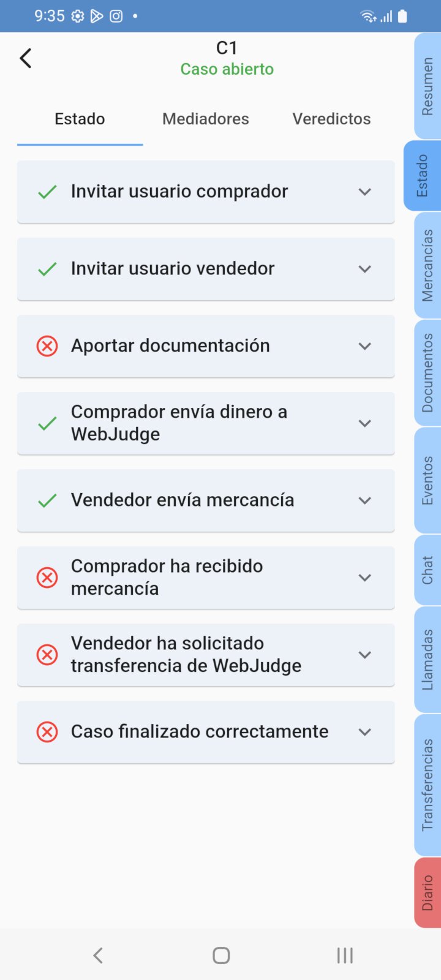This screenshot has height=980, width=441.
Task: Tap green check beside Invitar usuario vendedor
Action: (x=47, y=269)
